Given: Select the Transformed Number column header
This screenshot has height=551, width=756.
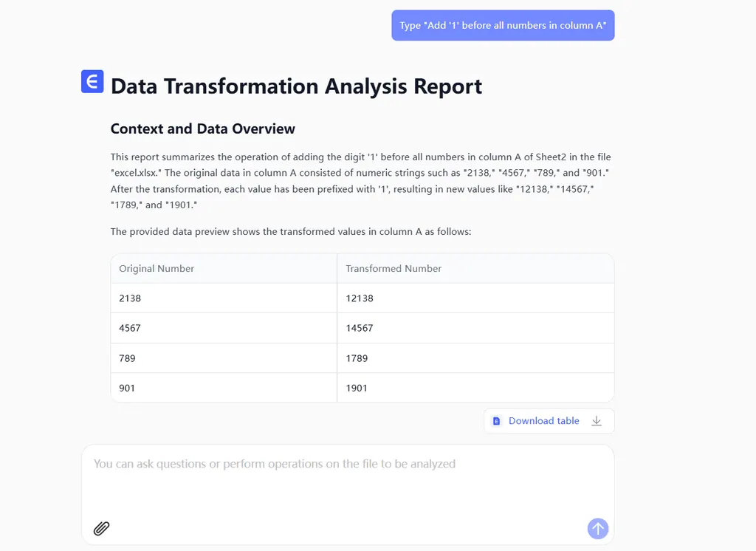Looking at the screenshot, I should coord(394,269).
